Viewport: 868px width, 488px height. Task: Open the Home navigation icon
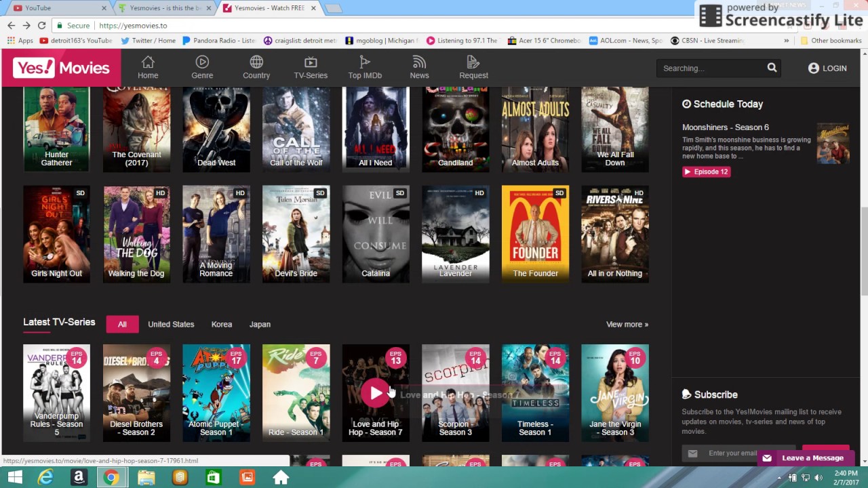148,68
